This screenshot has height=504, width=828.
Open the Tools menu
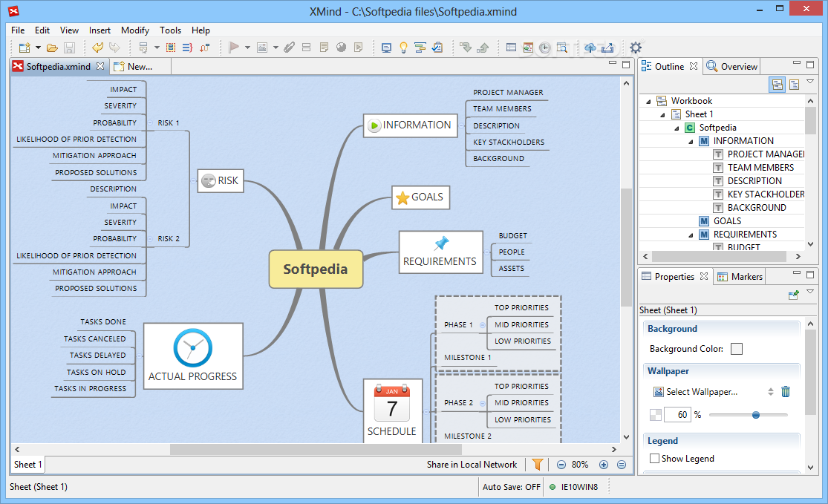point(171,30)
